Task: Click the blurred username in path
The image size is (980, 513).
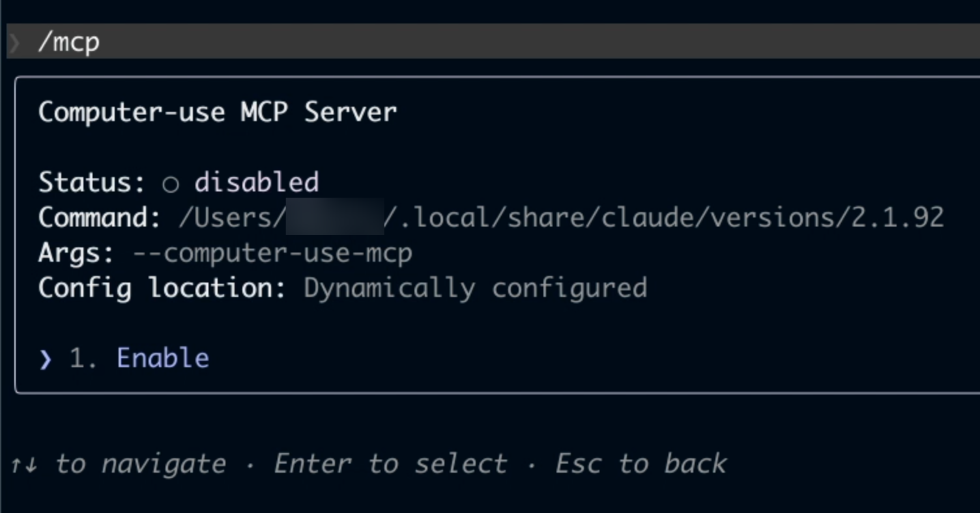Action: pos(334,217)
